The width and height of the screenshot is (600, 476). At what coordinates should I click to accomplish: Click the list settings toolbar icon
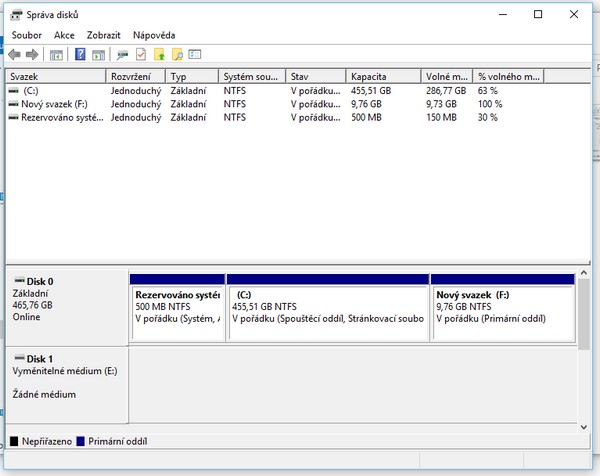tap(195, 54)
